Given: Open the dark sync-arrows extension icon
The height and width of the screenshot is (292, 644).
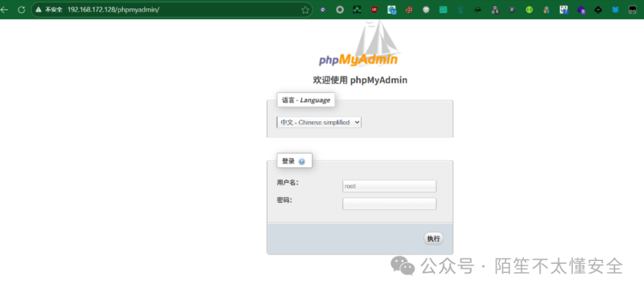Looking at the screenshot, I should [x=323, y=10].
